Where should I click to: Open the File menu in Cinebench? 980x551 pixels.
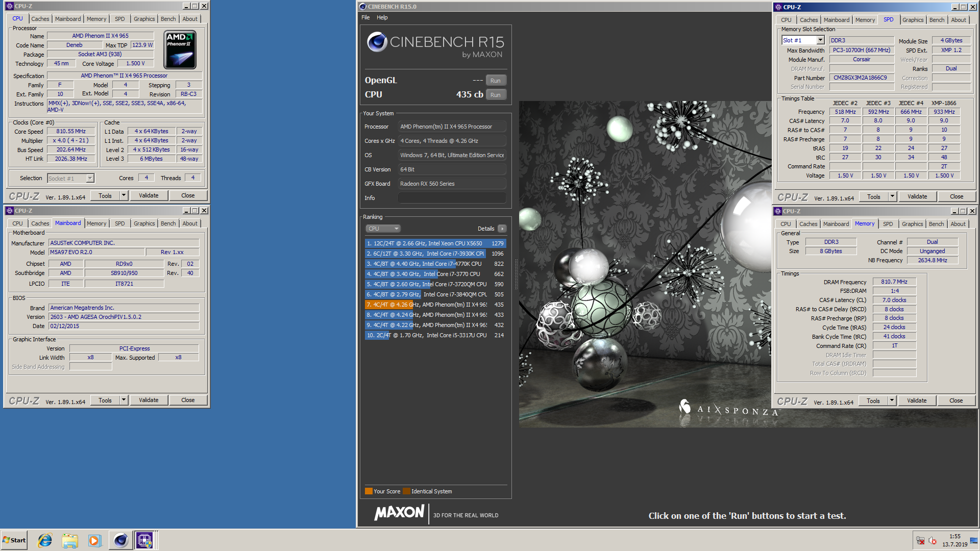click(x=365, y=17)
